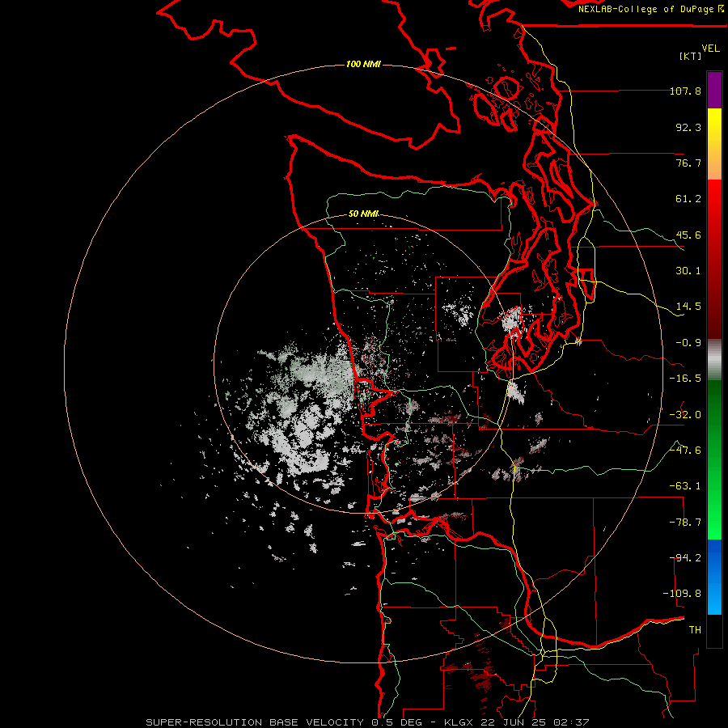The height and width of the screenshot is (728, 728).
Task: Click the [KT] units label
Action: click(691, 56)
